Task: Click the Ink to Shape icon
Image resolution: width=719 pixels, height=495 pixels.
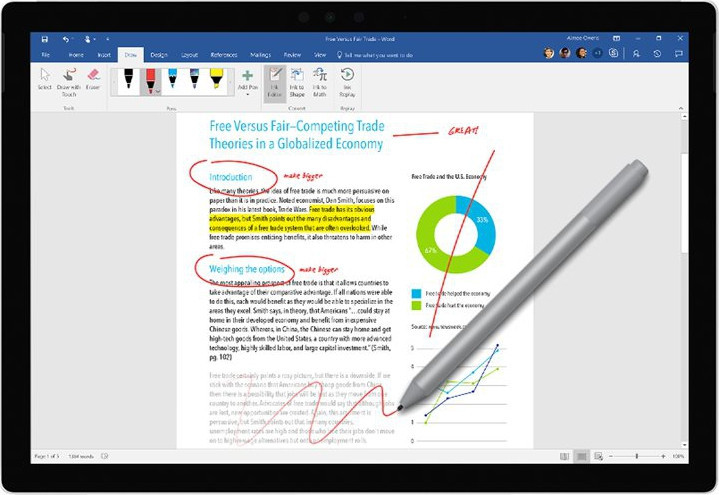Action: click(295, 79)
